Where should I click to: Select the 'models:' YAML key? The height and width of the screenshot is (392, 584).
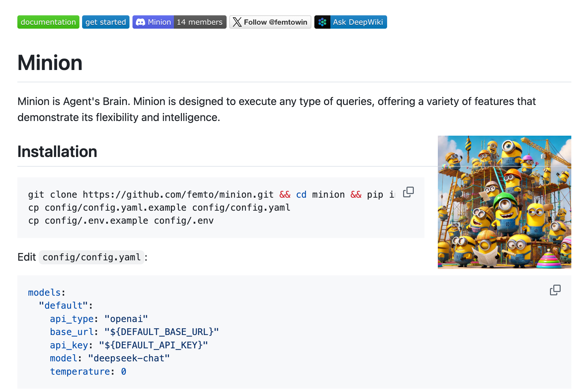click(47, 293)
